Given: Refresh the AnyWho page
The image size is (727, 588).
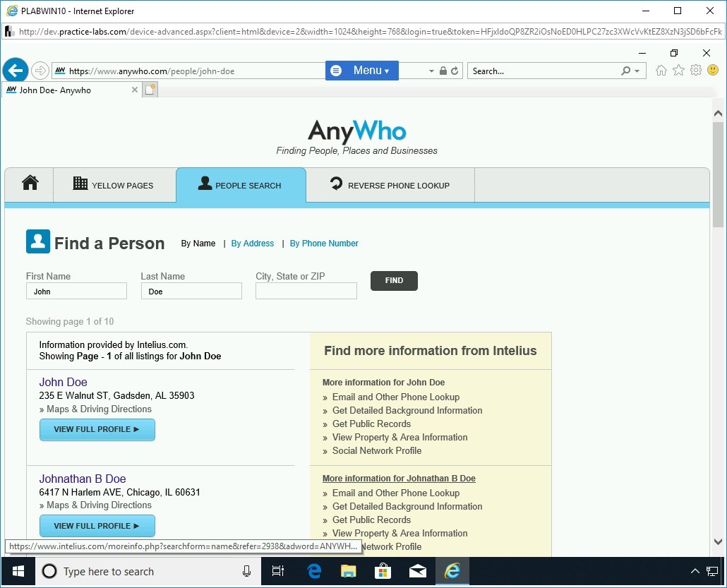Looking at the screenshot, I should click(454, 71).
